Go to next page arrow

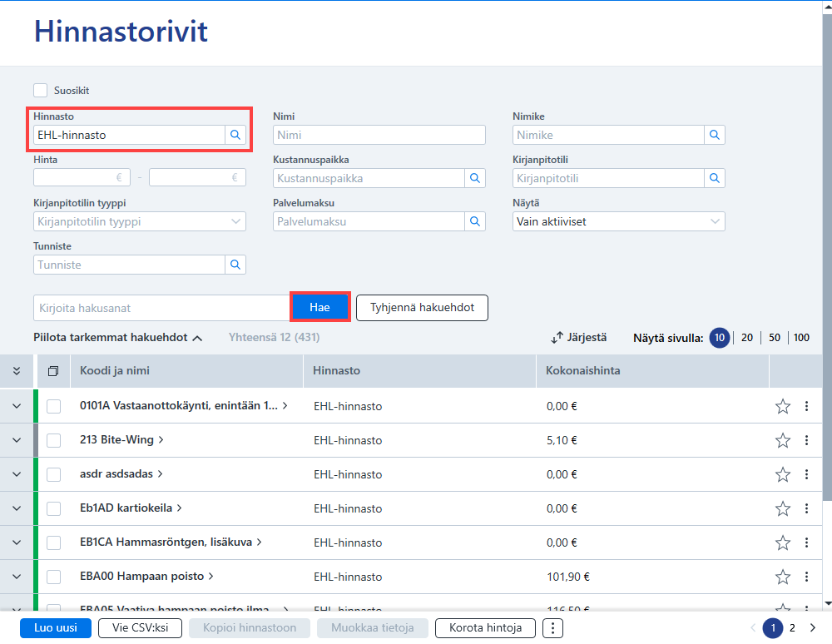coord(813,628)
